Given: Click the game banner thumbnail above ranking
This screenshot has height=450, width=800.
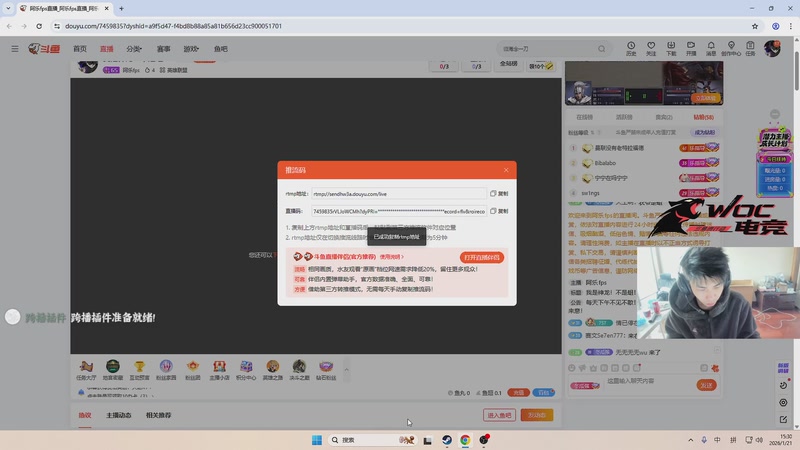Looking at the screenshot, I should (x=644, y=83).
